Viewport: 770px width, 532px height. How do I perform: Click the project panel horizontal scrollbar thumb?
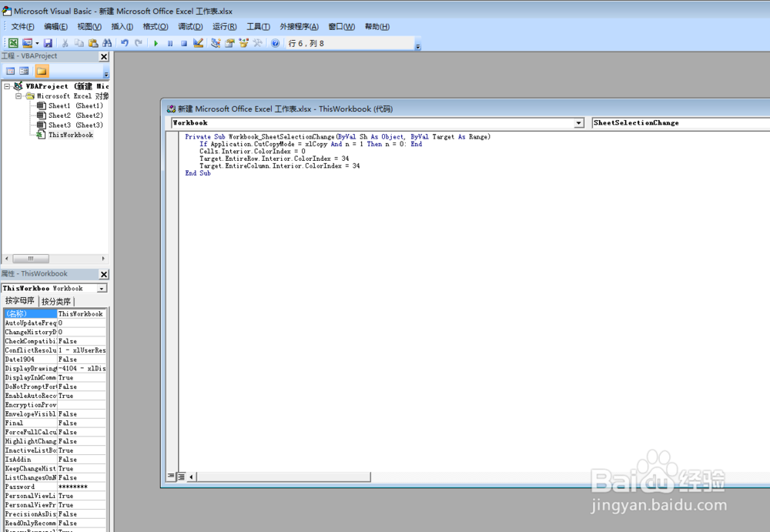(x=31, y=259)
